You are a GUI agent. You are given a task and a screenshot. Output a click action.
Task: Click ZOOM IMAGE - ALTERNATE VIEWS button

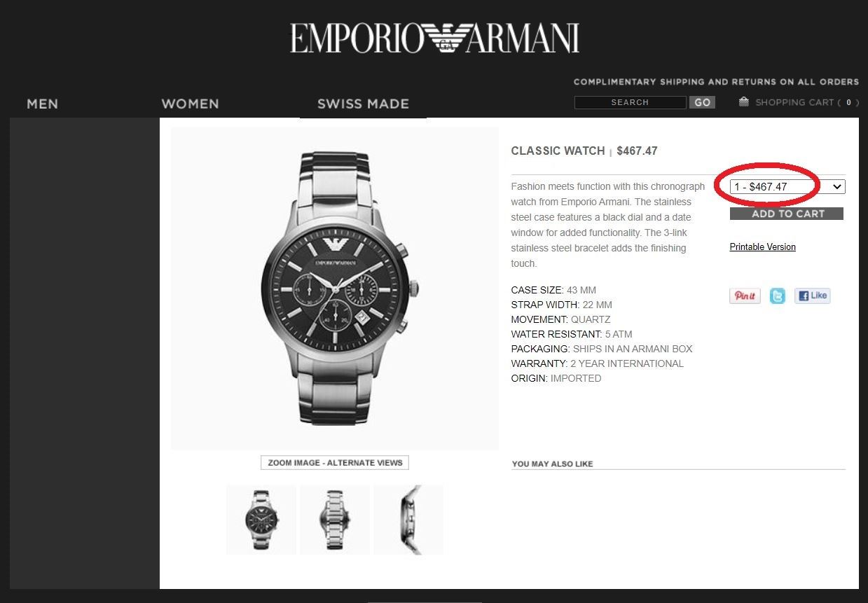click(335, 463)
